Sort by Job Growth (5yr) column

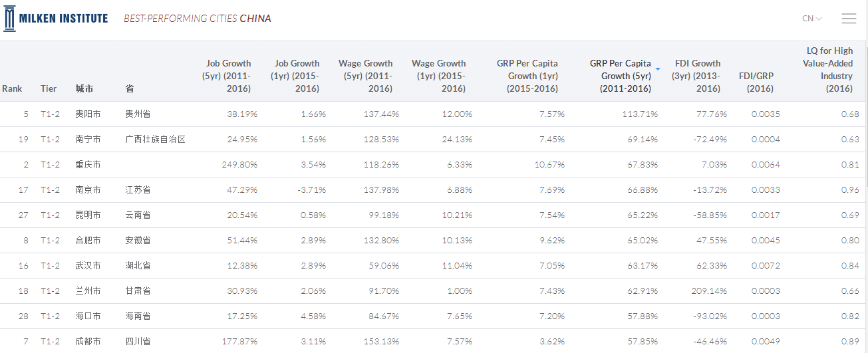[228, 76]
